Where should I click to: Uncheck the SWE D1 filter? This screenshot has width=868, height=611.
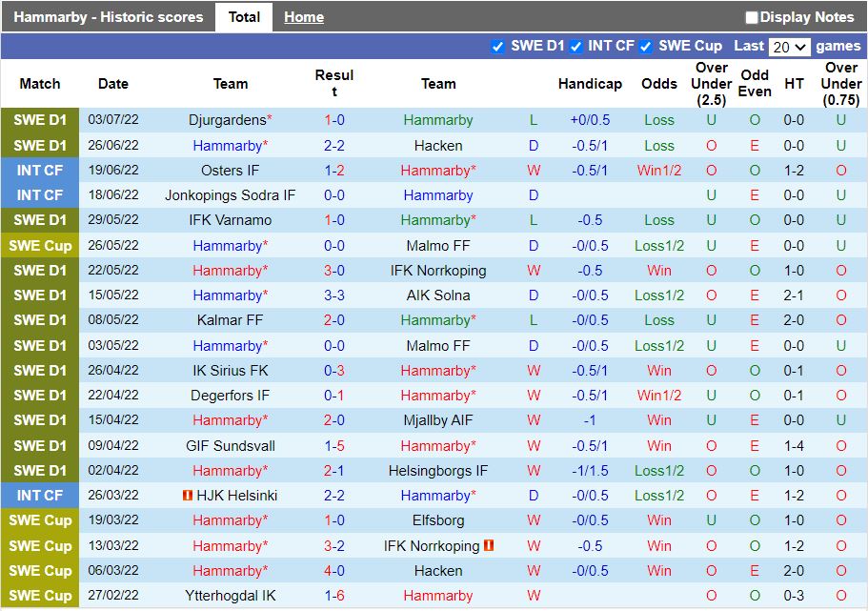(496, 45)
